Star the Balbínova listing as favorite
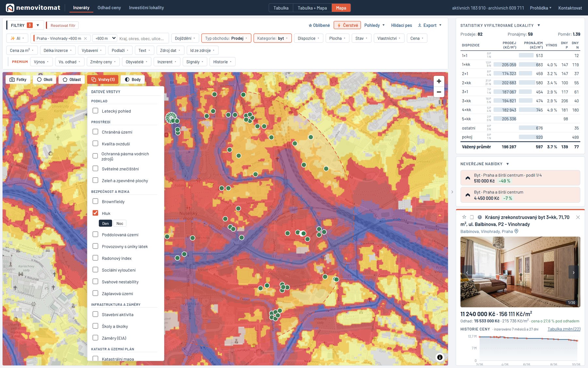Screen dimensions: 588x368 [x=464, y=217]
